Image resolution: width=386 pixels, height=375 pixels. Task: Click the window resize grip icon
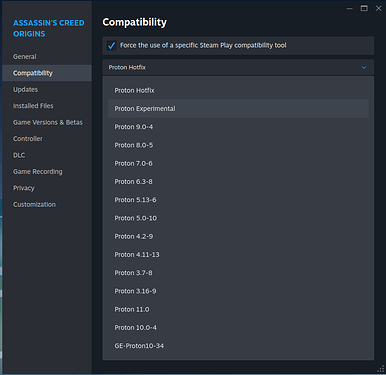pos(381,368)
